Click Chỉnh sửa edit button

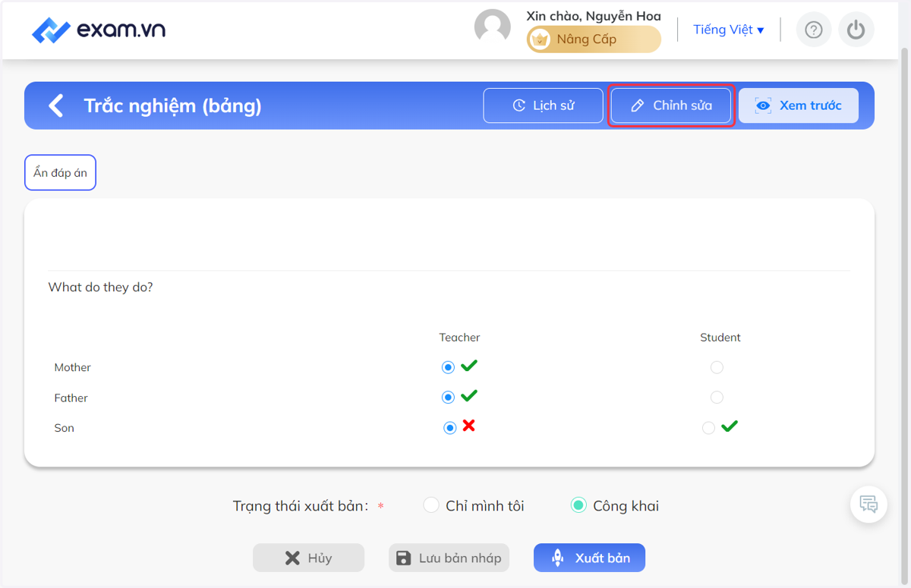(671, 105)
